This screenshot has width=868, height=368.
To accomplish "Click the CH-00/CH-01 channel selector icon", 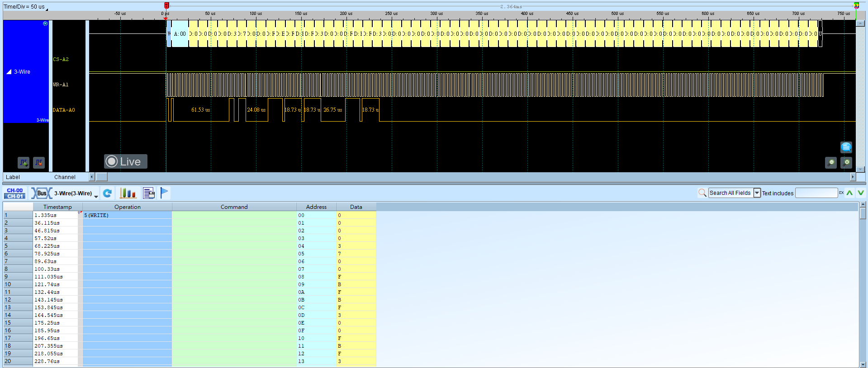I will click(15, 193).
